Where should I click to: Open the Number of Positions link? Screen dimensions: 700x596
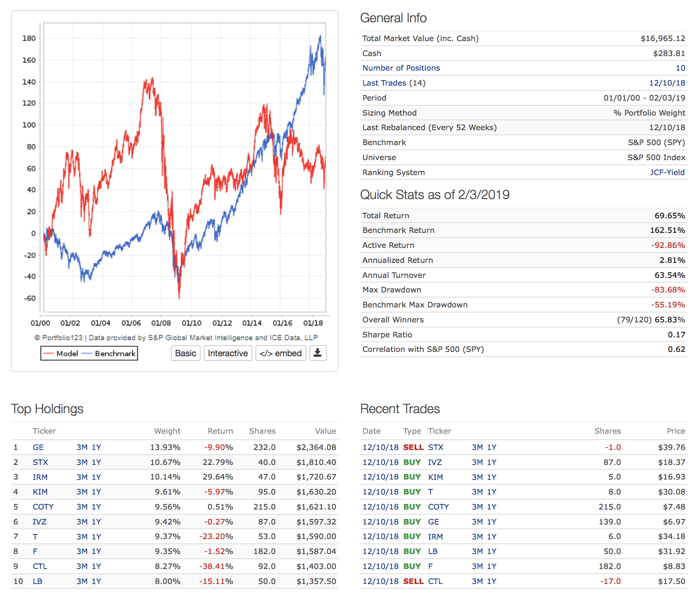point(401,68)
